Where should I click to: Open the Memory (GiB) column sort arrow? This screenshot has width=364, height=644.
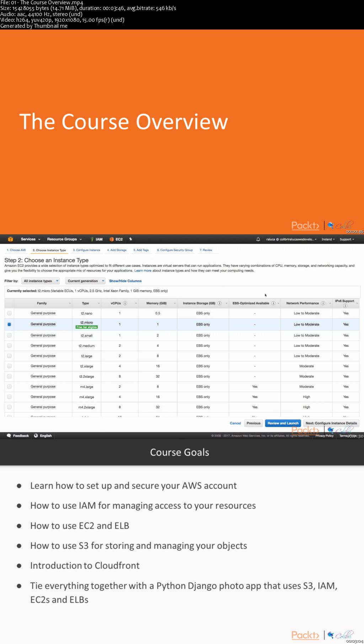point(175,303)
